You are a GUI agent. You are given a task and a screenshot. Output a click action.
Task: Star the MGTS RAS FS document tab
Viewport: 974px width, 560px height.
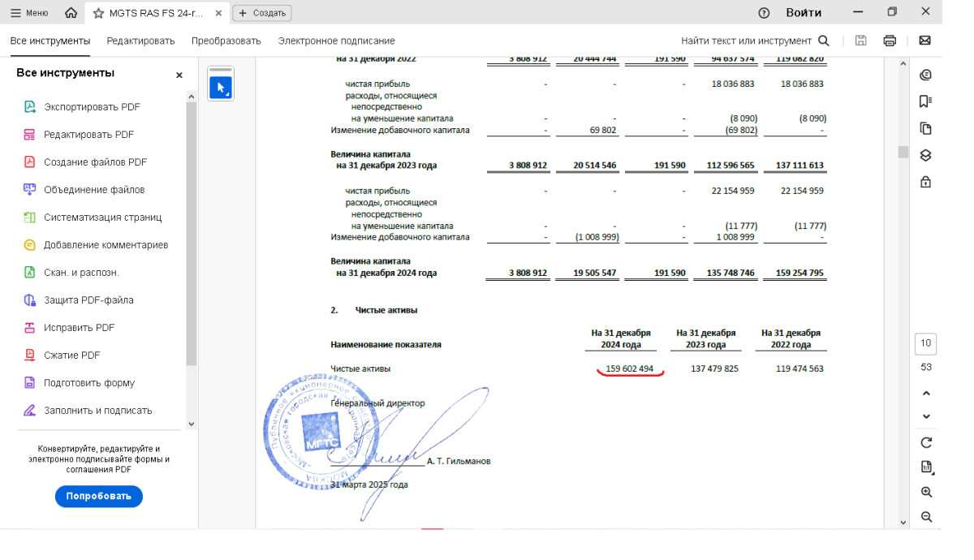pos(98,13)
